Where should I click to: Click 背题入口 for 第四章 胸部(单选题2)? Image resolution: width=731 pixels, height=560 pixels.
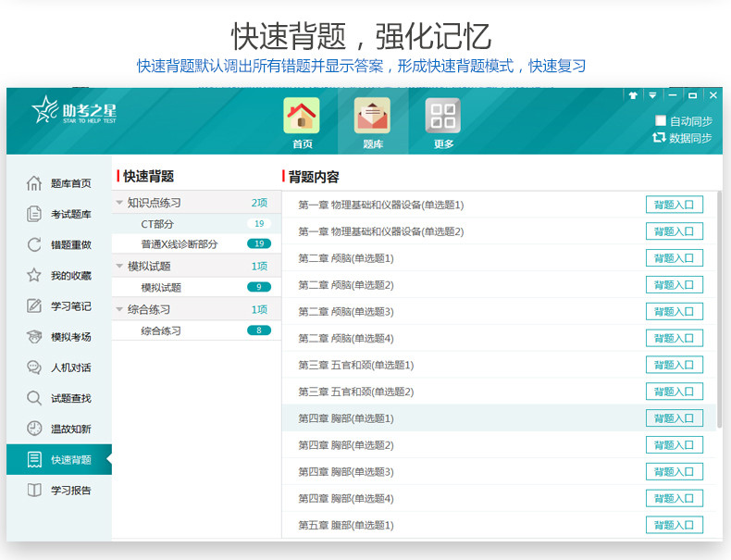(675, 445)
